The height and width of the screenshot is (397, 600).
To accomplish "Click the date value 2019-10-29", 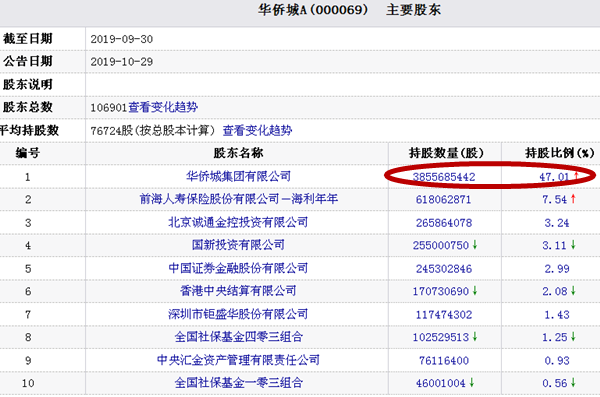I will point(122,62).
